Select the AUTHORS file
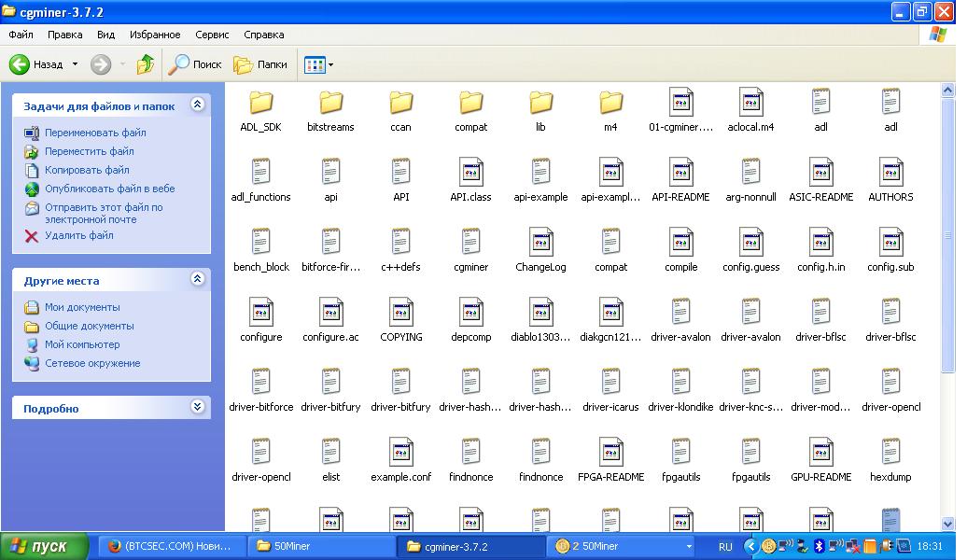967x560 pixels. point(890,181)
